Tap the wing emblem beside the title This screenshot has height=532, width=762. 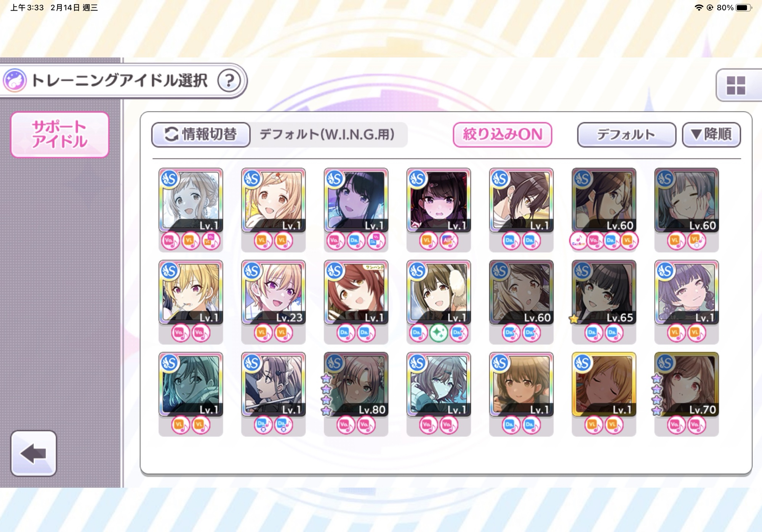(x=15, y=80)
